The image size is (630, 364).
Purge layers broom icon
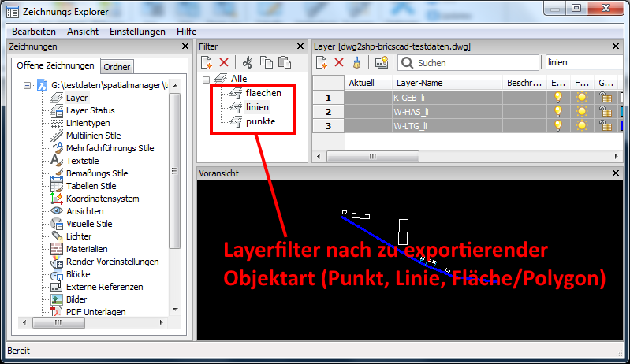(x=356, y=62)
